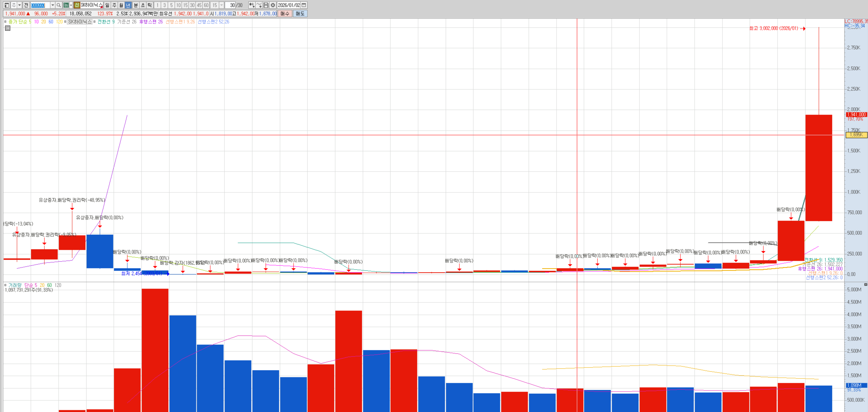Click the 15 custom interval value

[215, 5]
